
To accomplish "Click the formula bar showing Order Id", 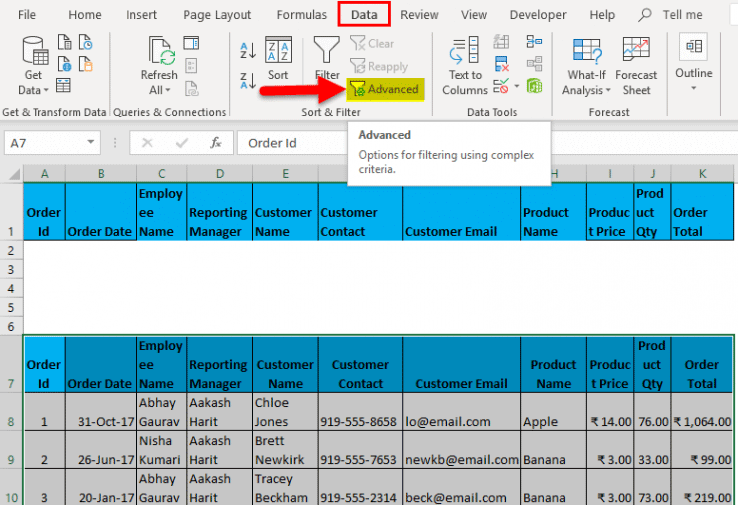I will coord(292,143).
